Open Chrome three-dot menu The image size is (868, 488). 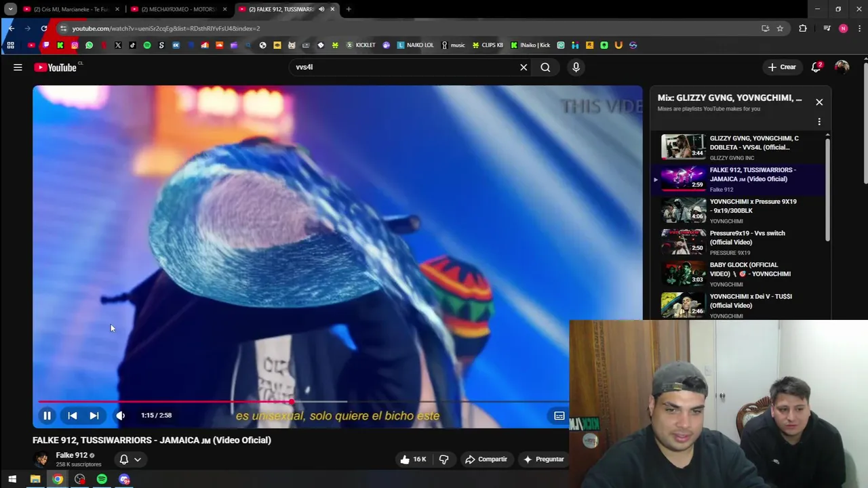point(858,28)
